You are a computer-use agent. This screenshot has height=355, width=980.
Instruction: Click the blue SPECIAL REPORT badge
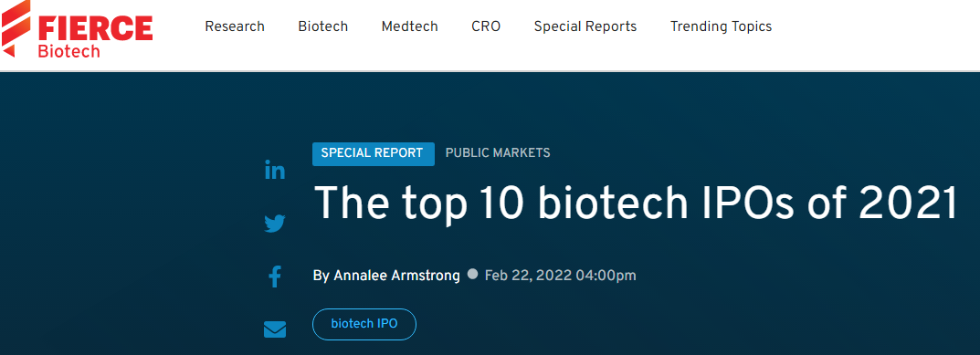374,153
